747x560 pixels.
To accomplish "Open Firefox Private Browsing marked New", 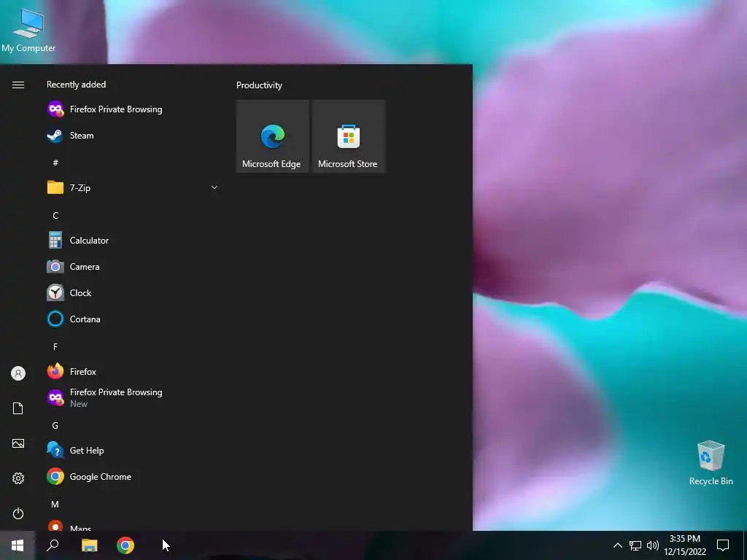I will point(133,397).
